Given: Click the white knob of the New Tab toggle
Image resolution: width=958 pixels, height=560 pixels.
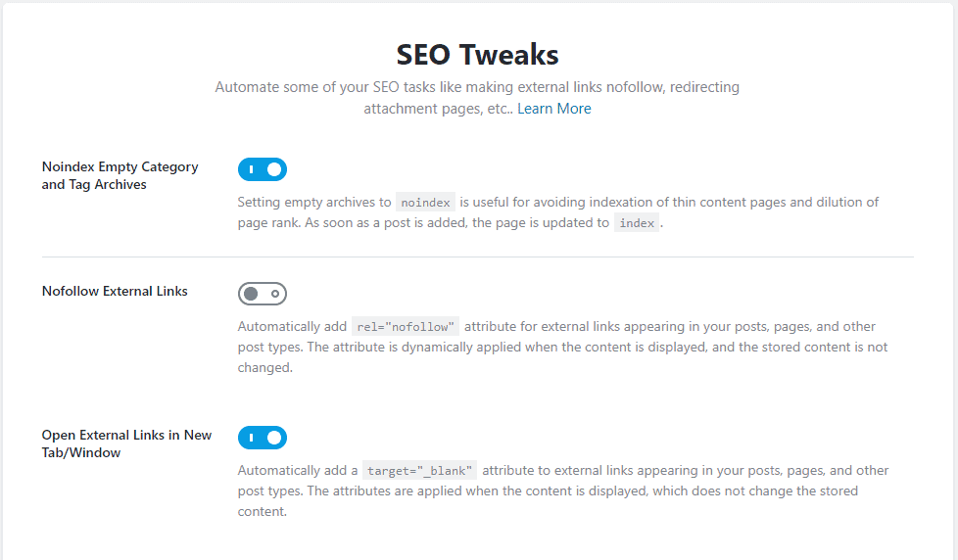Looking at the screenshot, I should coord(274,438).
